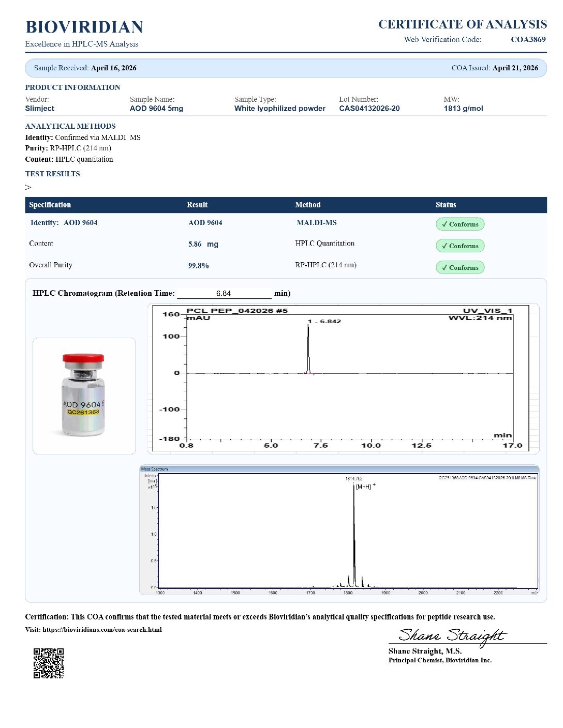Click the BIOVIRIDIAN logo heading
Image resolution: width=563 pixels, height=728 pixels.
84,27
